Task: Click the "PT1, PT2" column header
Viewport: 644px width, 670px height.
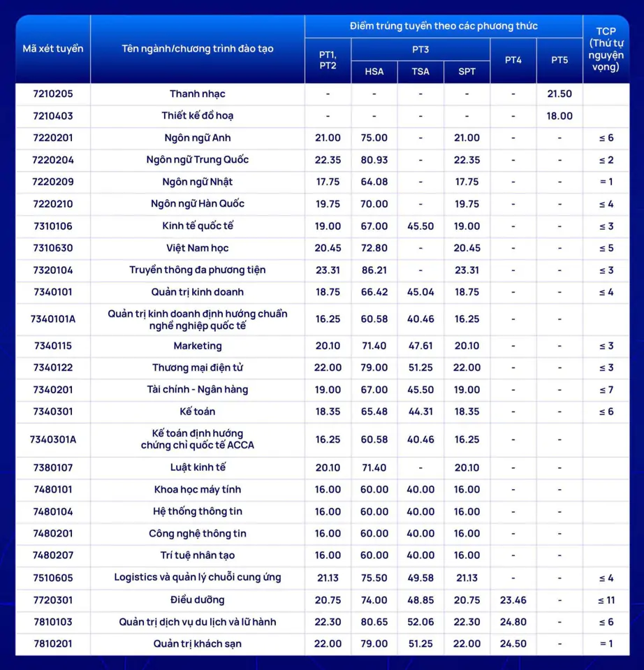Action: point(328,60)
